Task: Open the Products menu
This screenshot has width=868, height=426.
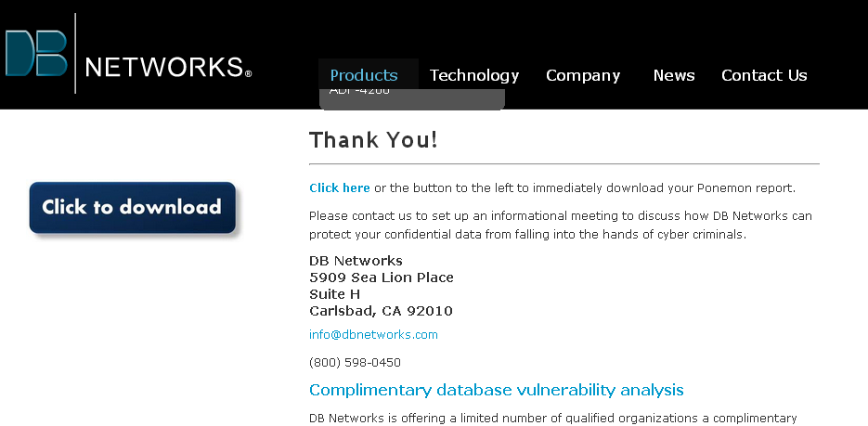Action: [364, 75]
